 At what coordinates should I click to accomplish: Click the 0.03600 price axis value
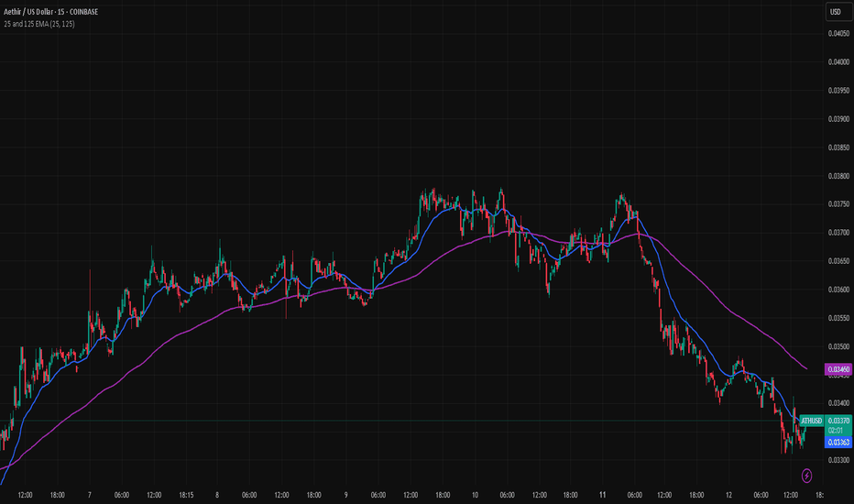click(x=838, y=290)
